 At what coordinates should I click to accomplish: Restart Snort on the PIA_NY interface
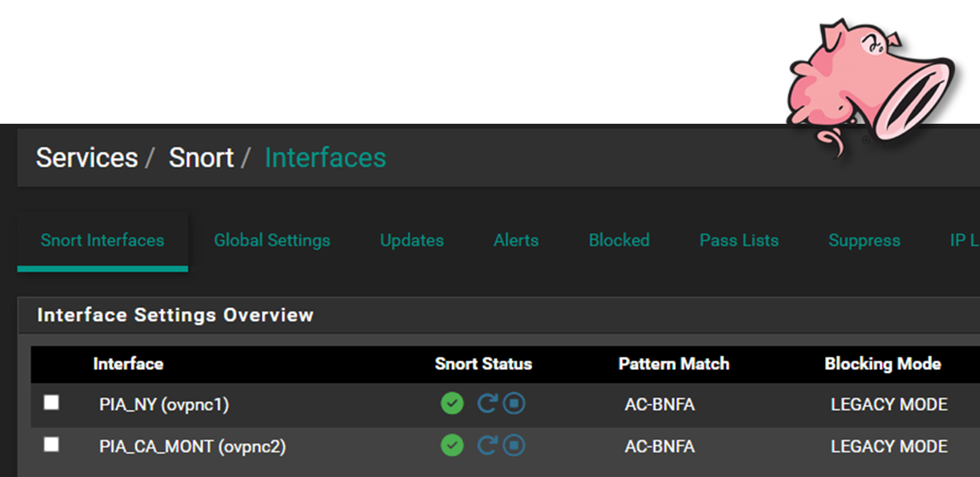coord(486,403)
